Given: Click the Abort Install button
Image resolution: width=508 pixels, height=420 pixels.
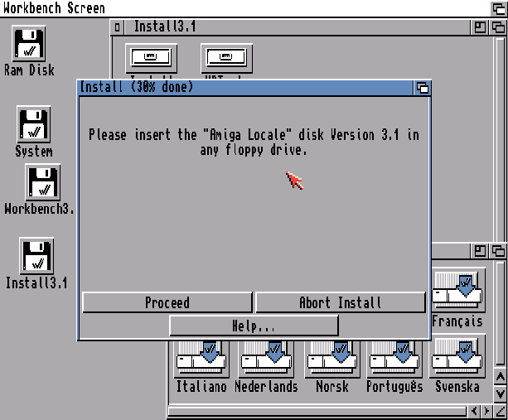Looking at the screenshot, I should tap(340, 302).
